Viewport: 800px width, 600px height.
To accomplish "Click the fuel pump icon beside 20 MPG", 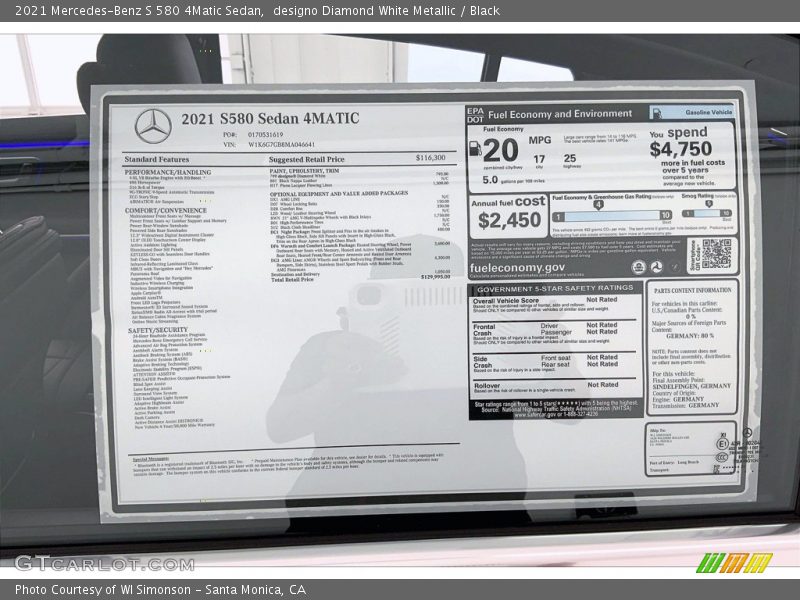I will point(476,148).
